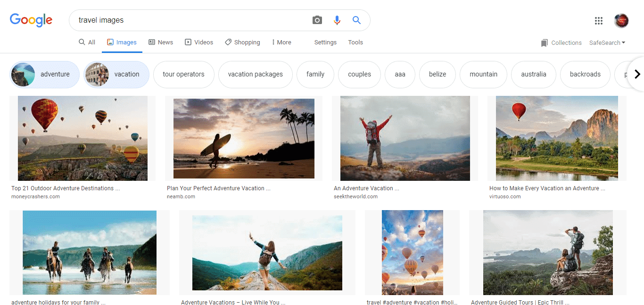644x305 pixels.
Task: Select the backroads chip
Action: click(585, 74)
